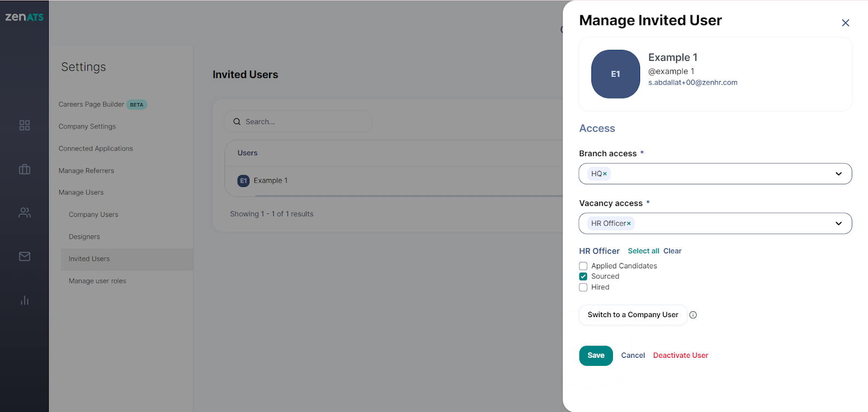The width and height of the screenshot is (868, 412).
Task: Open Manage Referrers
Action: (x=86, y=171)
